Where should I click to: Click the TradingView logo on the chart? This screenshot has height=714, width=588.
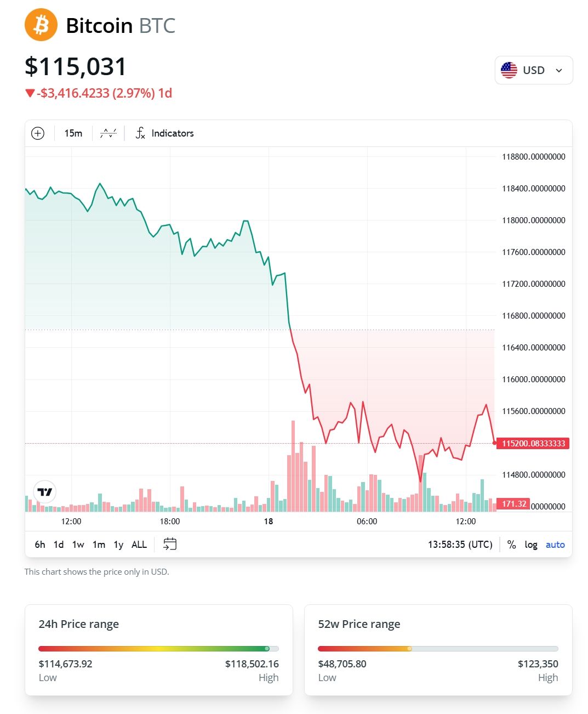pos(44,492)
